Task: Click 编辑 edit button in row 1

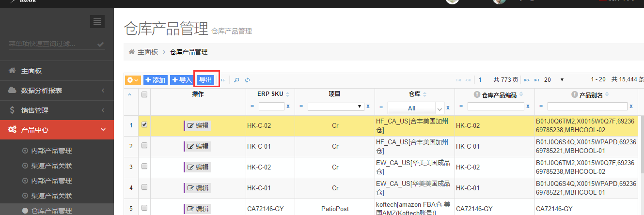Action: click(x=197, y=126)
